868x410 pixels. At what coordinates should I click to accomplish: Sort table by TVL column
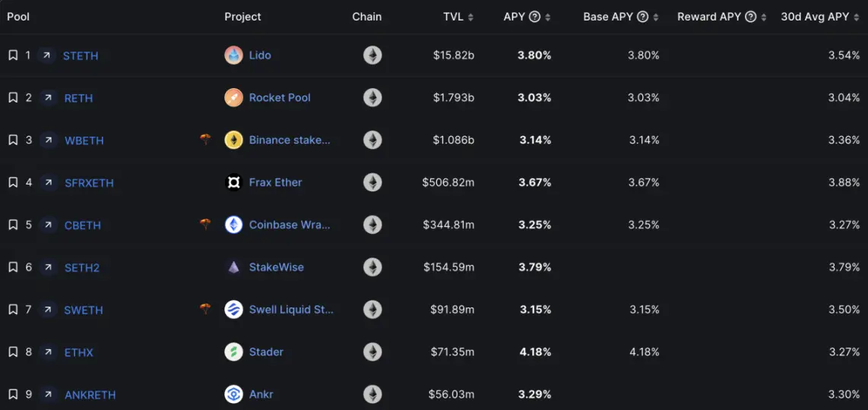470,17
